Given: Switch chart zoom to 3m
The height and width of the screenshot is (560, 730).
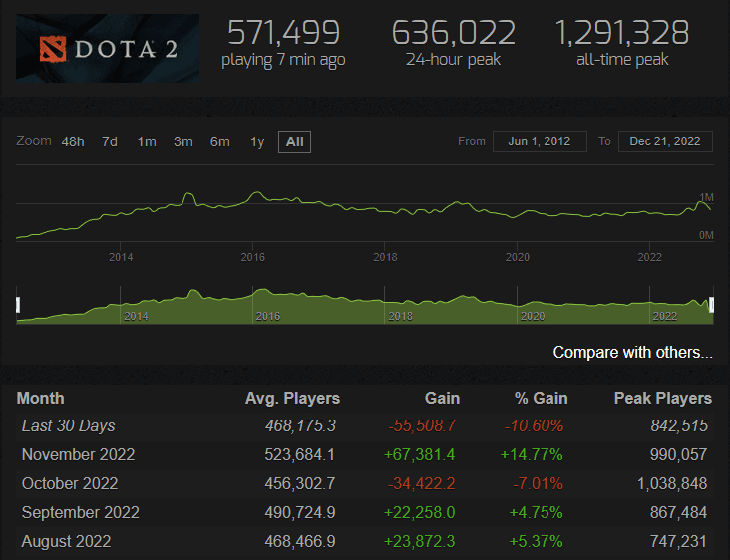Looking at the screenshot, I should click(183, 141).
